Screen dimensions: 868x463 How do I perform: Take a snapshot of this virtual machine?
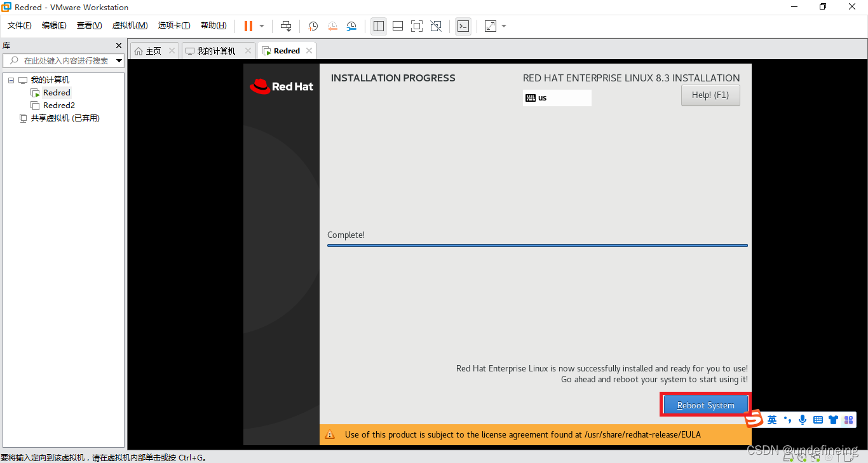pos(313,26)
